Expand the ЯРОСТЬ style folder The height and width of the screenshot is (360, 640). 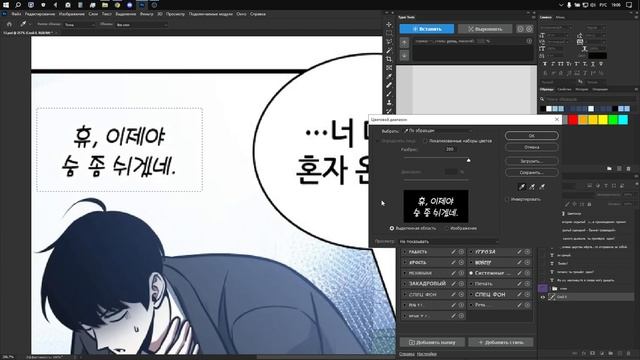pyautogui.click(x=404, y=262)
